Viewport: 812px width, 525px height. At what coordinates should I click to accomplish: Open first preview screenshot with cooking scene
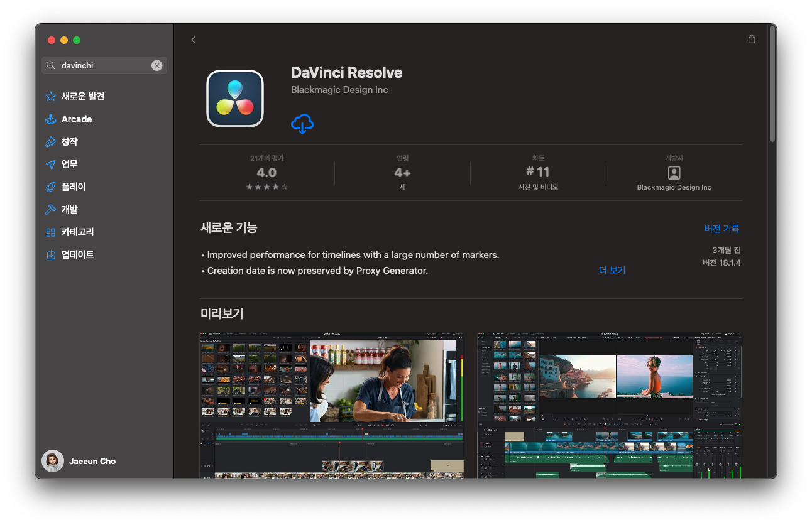click(x=332, y=405)
